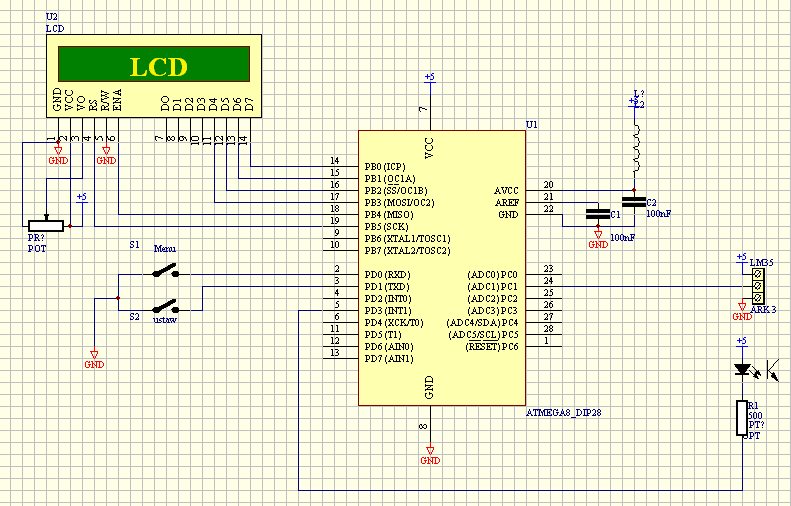791x506 pixels.
Task: Select the S2 ustaw switch symbol
Action: pyautogui.click(x=165, y=307)
